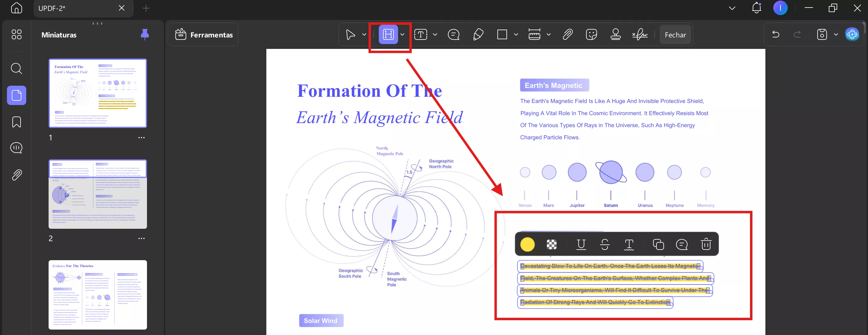
Task: Open the sticker tool
Action: point(591,34)
